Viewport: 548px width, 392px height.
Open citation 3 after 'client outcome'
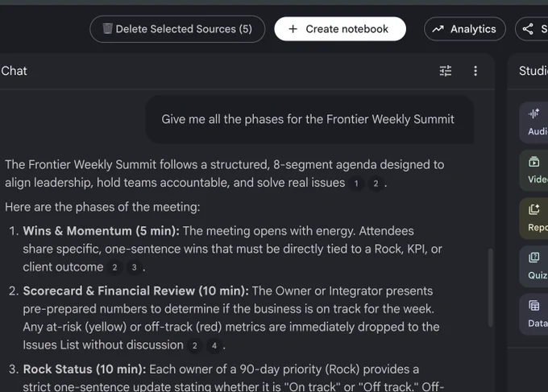coord(135,268)
